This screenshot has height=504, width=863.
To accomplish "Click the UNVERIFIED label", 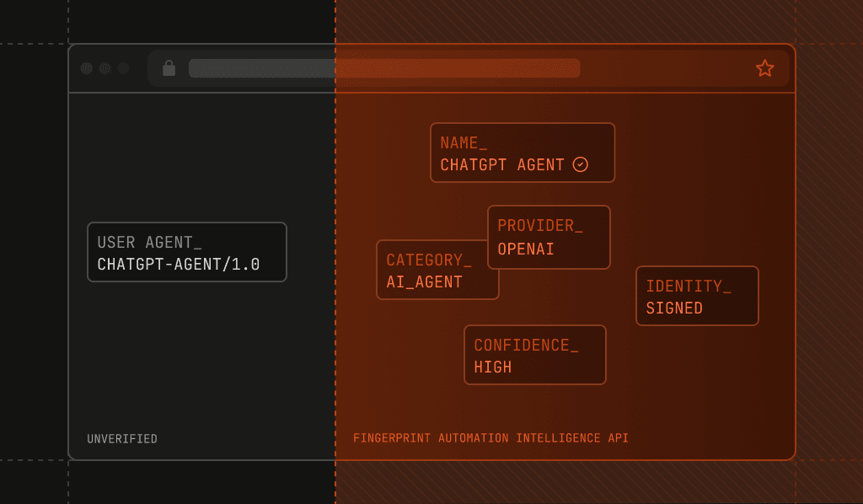I will point(122,438).
